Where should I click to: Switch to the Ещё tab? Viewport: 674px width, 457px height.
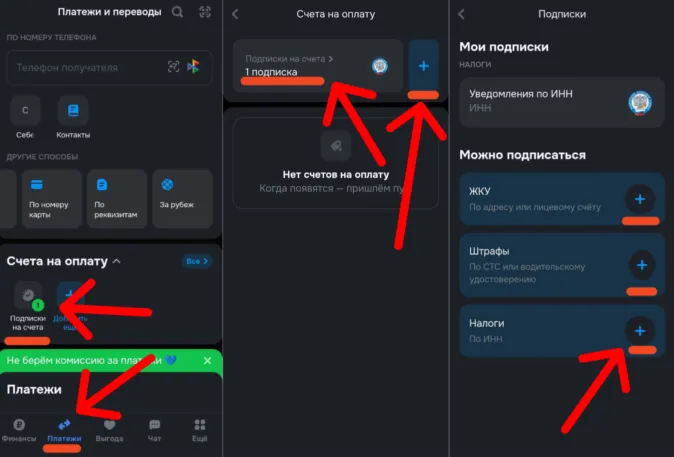click(199, 431)
